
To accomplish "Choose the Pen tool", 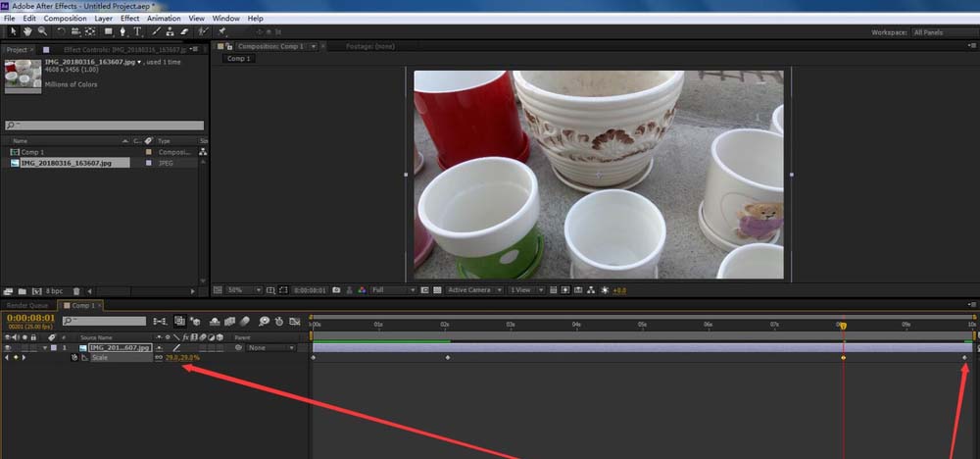I will [x=123, y=31].
